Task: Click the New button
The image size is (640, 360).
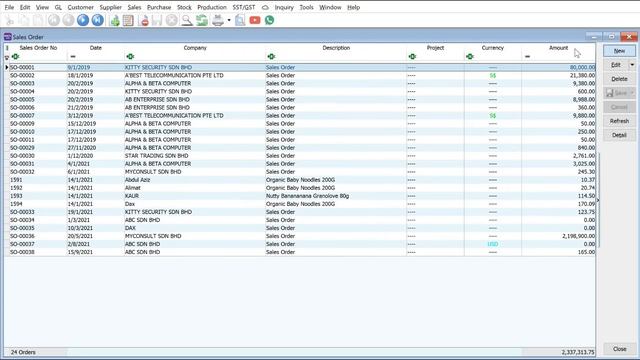Action: pyautogui.click(x=619, y=51)
